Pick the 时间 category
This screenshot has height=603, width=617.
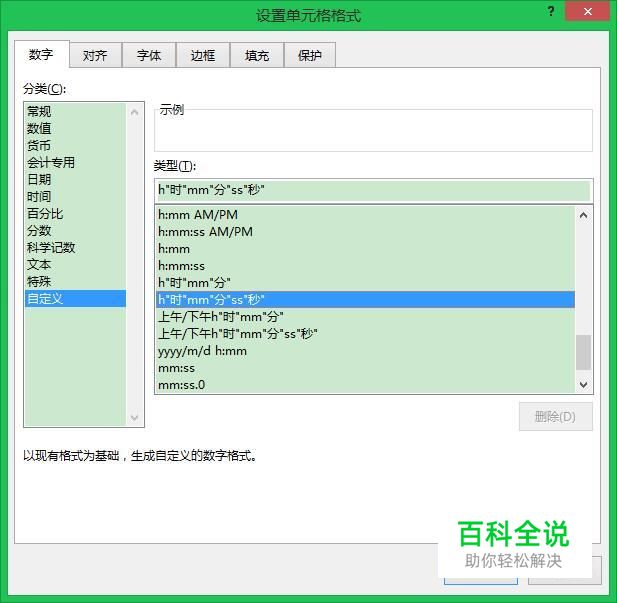pos(75,196)
